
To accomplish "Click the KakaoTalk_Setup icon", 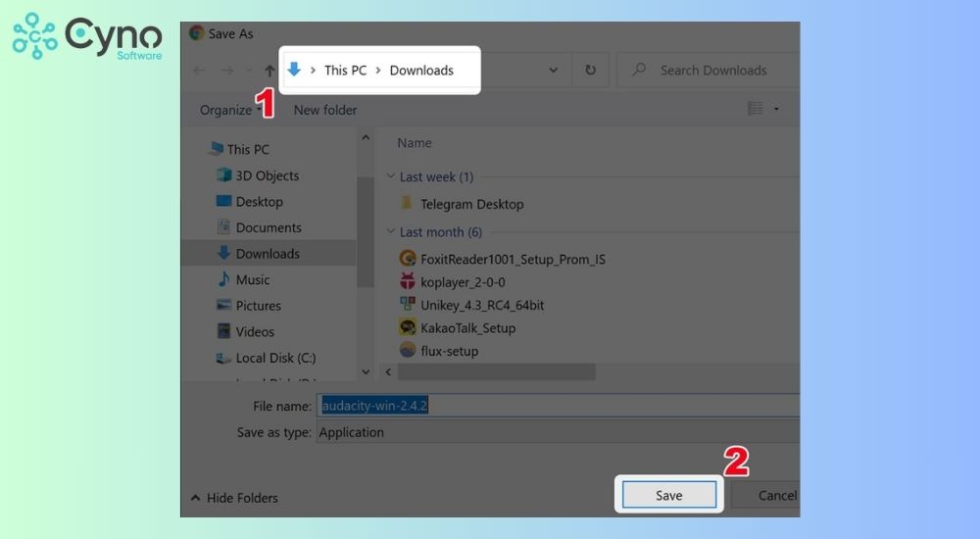I will [408, 327].
